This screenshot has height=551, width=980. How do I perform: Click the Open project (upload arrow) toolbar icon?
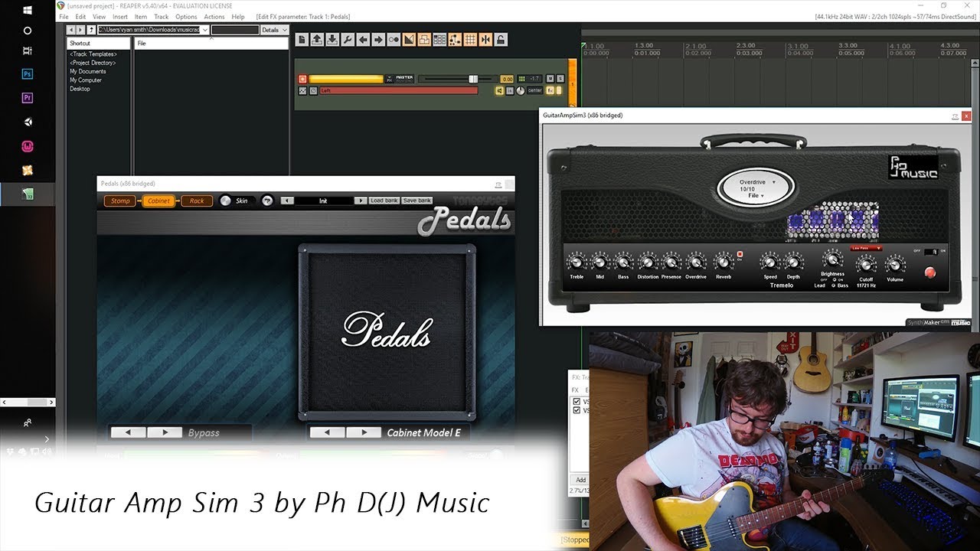pos(317,40)
